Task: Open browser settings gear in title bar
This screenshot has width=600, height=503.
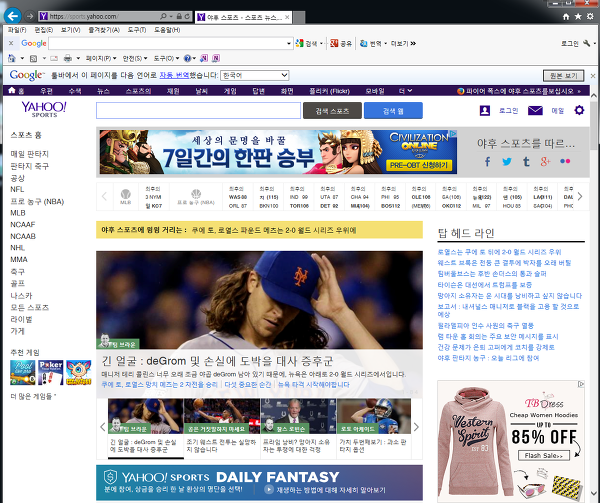Action: [x=590, y=16]
